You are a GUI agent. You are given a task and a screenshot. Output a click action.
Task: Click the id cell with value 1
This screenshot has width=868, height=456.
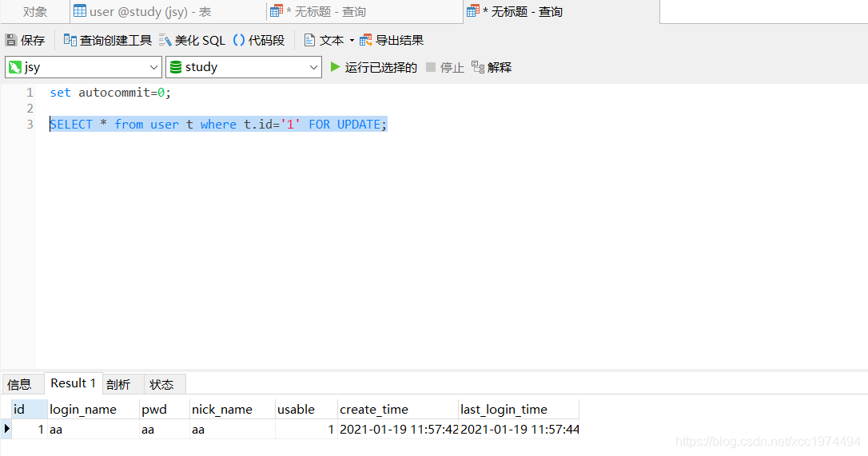30,429
